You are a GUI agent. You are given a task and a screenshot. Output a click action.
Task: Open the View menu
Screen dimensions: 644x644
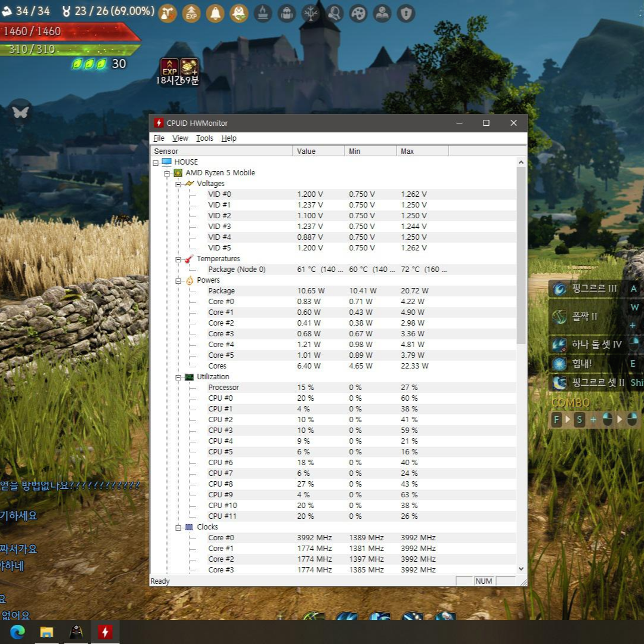[180, 138]
